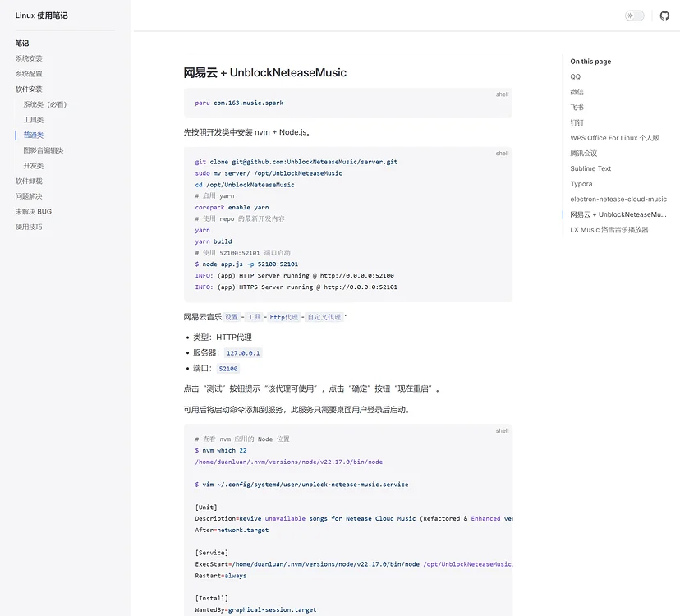Click the git clone command line
Viewport: 680px width, 616px height.
pos(296,162)
